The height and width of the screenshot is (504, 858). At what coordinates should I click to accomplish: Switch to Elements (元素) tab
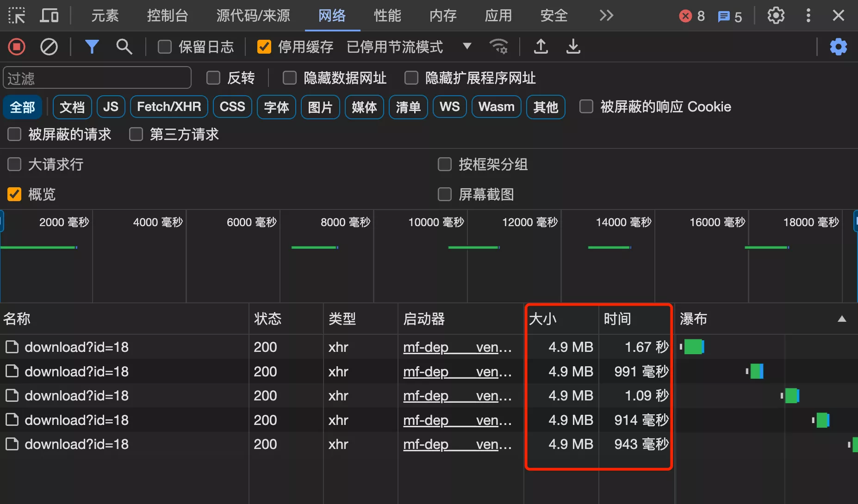pyautogui.click(x=105, y=16)
